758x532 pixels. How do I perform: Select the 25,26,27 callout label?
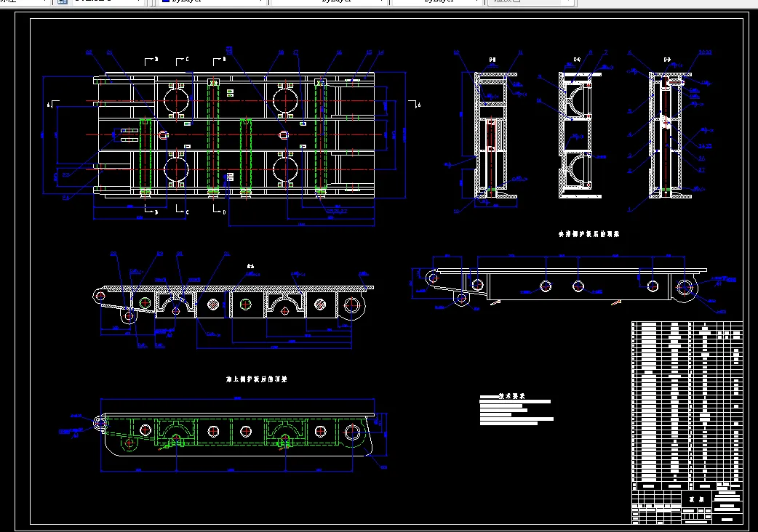click(337, 211)
